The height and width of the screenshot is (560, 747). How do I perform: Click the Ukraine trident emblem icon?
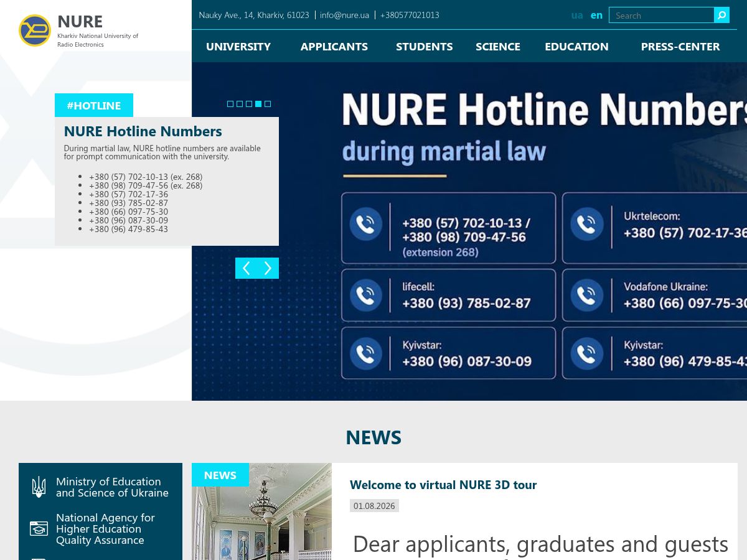[x=39, y=487]
